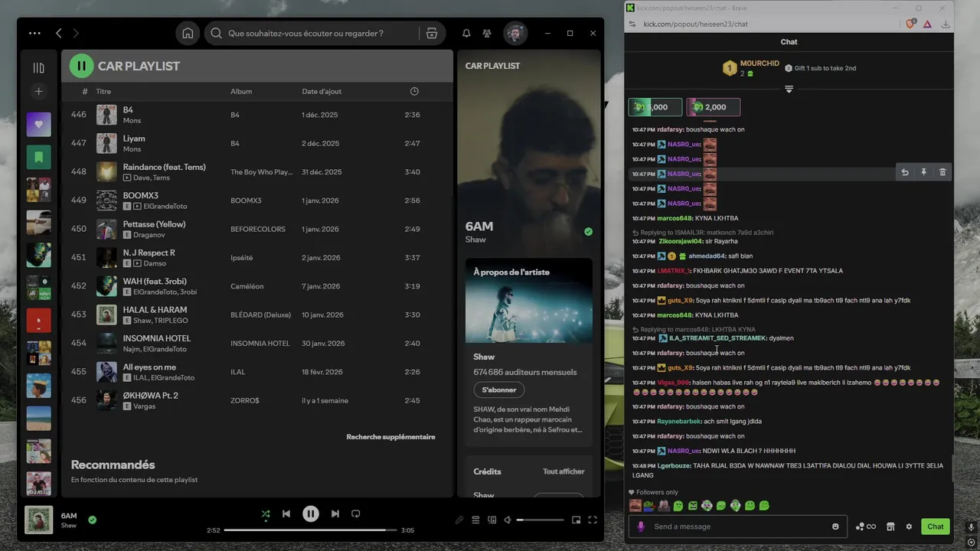Open Connect to a device icon
Screen dimensions: 980x551
pyautogui.click(x=492, y=520)
